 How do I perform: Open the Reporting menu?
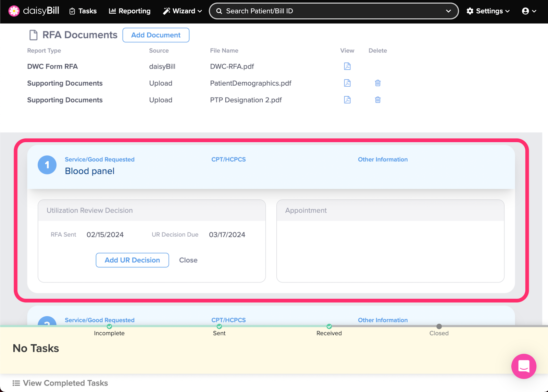coord(129,11)
